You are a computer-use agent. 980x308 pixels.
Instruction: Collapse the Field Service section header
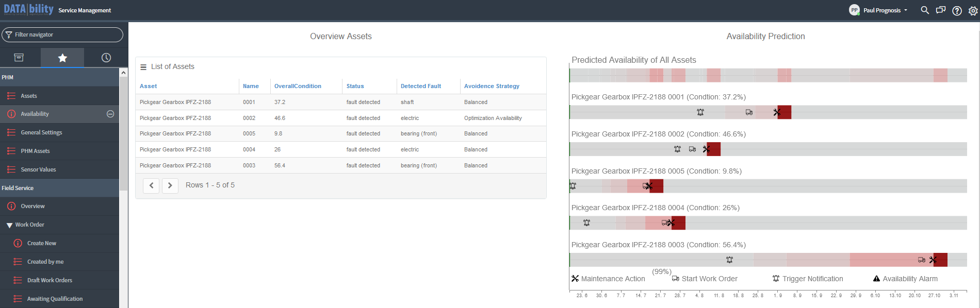[59, 188]
